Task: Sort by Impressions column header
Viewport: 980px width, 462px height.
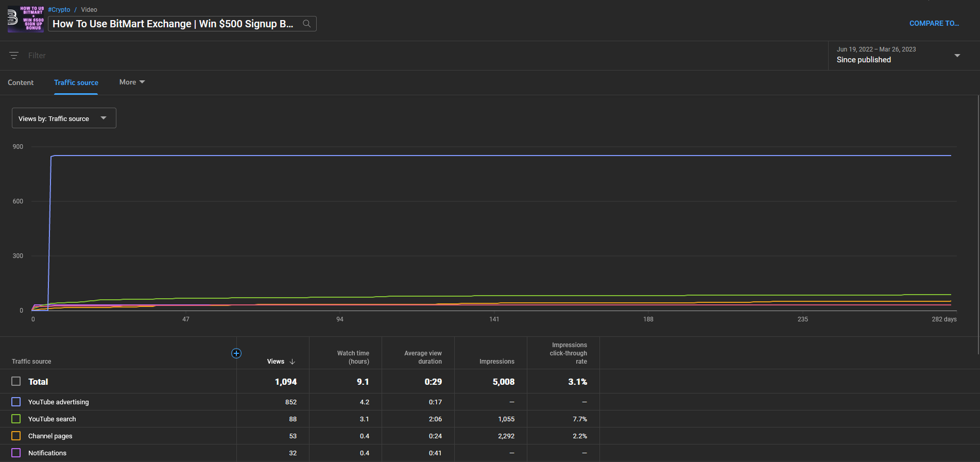Action: coord(497,362)
